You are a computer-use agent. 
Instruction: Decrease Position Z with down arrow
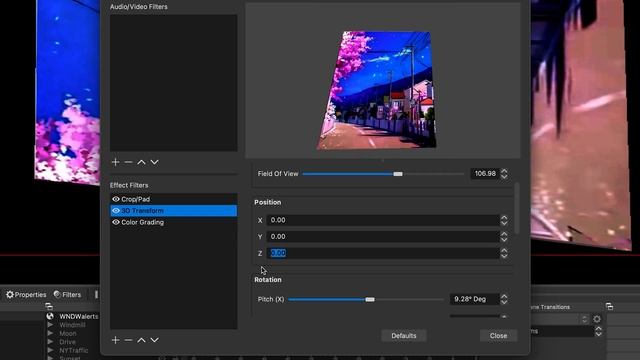click(x=504, y=256)
